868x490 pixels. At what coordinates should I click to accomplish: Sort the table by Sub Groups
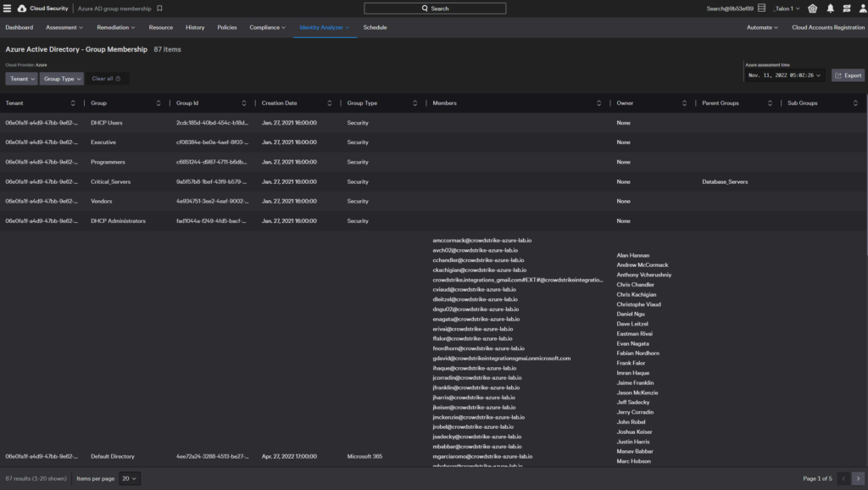click(x=855, y=103)
